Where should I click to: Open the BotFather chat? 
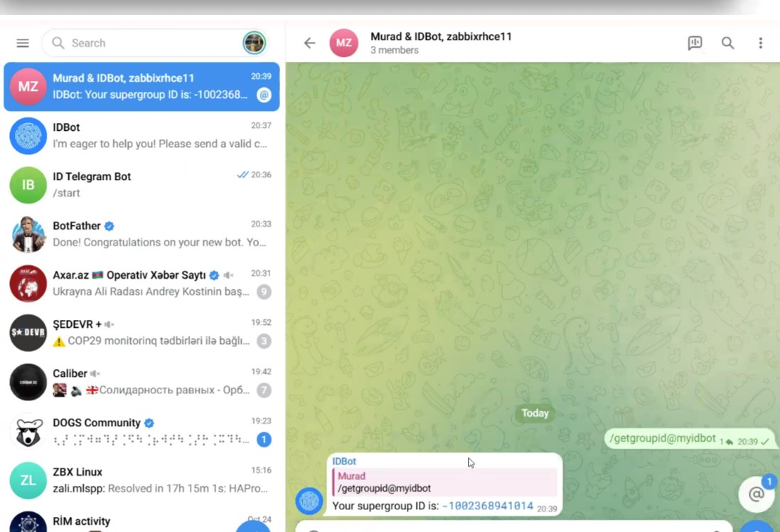pos(142,234)
